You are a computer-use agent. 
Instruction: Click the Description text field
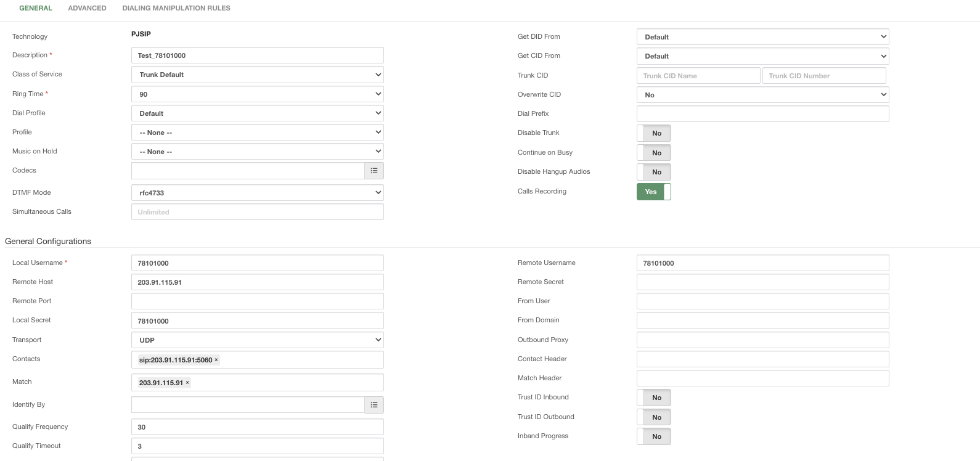[257, 55]
